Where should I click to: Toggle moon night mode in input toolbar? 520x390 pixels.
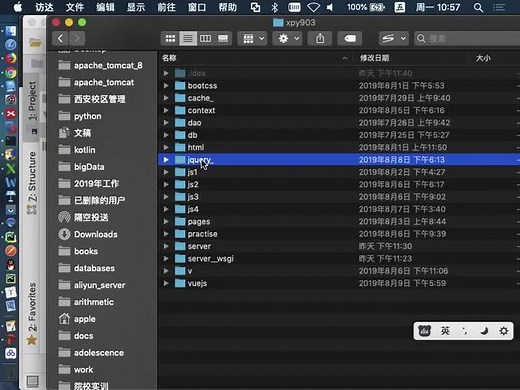[x=484, y=331]
